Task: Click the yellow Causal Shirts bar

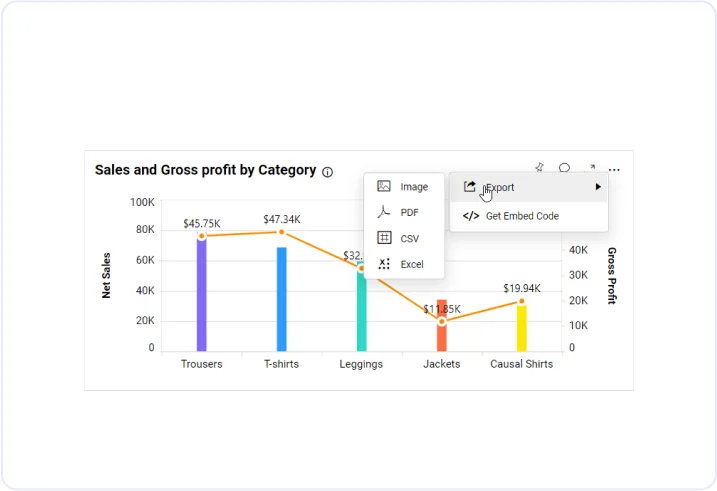Action: coord(522,328)
